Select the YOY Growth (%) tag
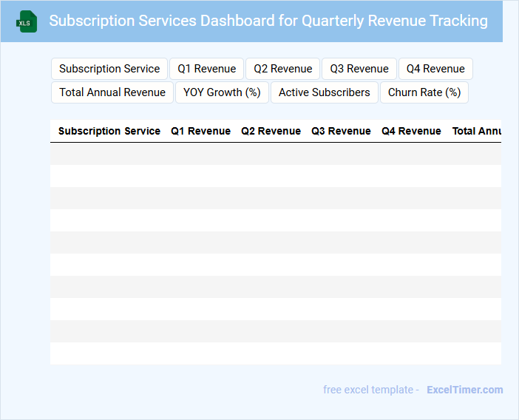The height and width of the screenshot is (420, 519). coord(223,92)
